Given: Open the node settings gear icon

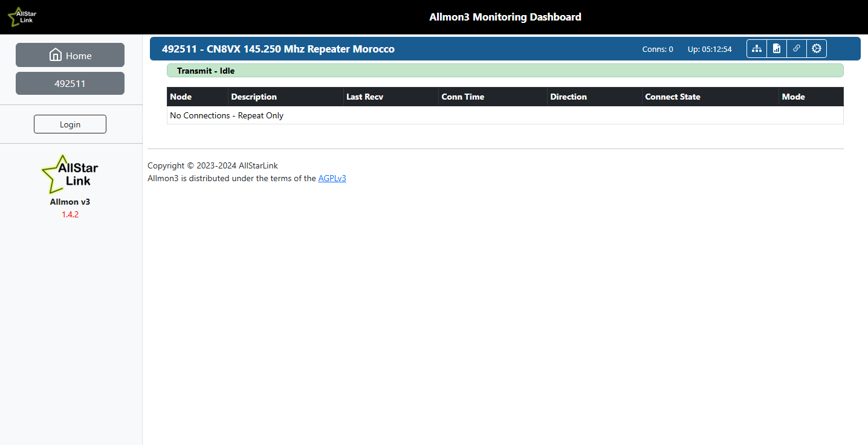Looking at the screenshot, I should click(x=817, y=49).
